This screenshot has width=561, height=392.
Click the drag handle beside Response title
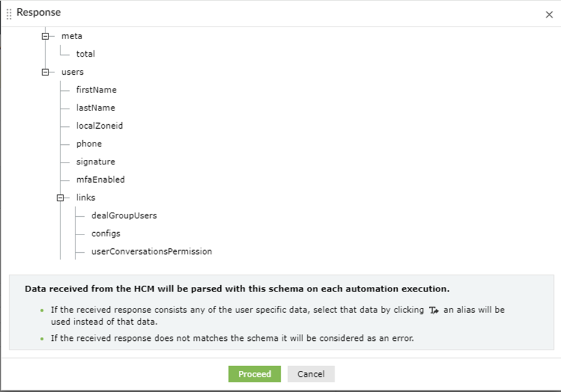pyautogui.click(x=9, y=14)
